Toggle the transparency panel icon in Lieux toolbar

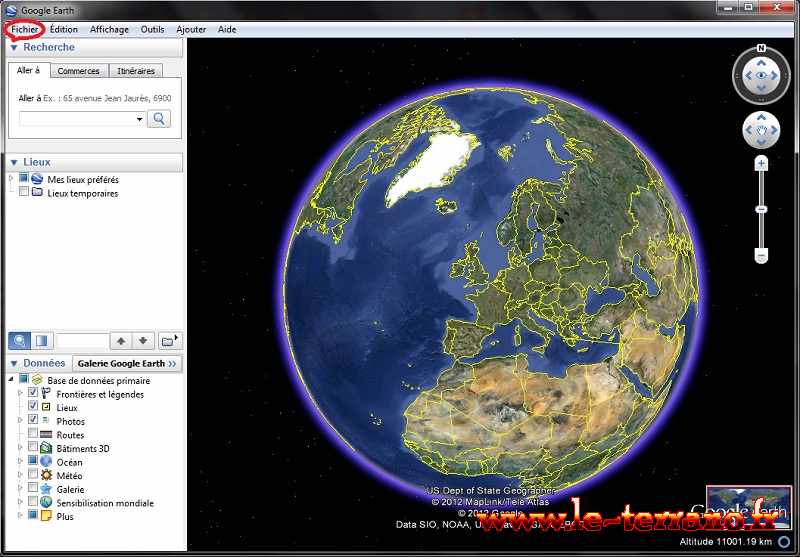click(x=42, y=340)
